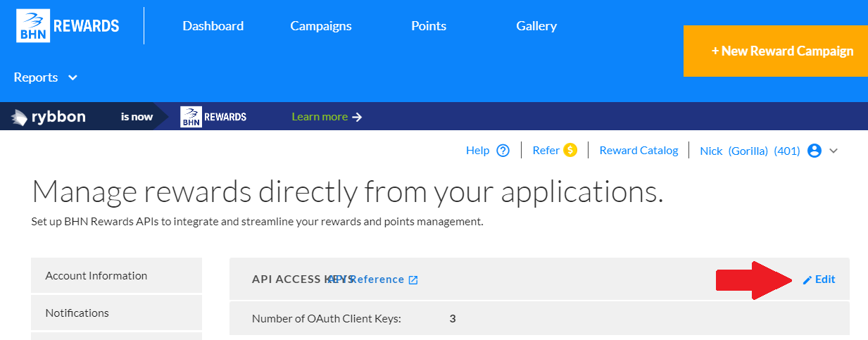Follow the Learn more link
Viewport: 868px width, 340px height.
click(320, 117)
